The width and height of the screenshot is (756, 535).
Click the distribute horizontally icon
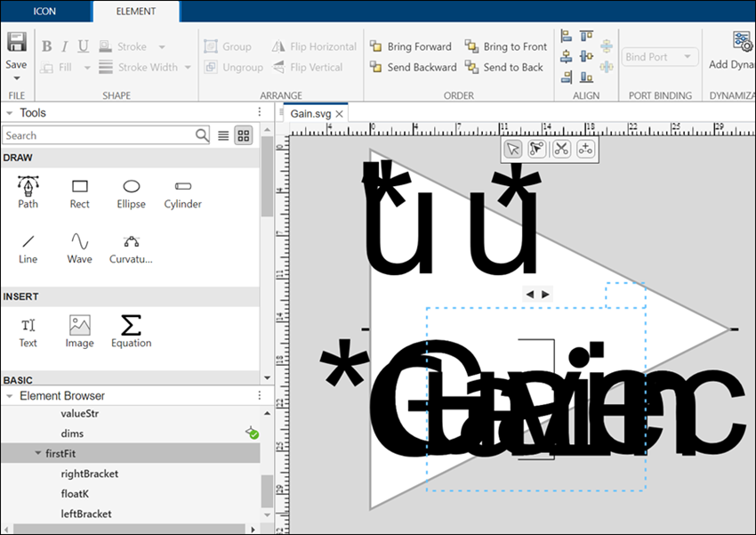[x=607, y=67]
